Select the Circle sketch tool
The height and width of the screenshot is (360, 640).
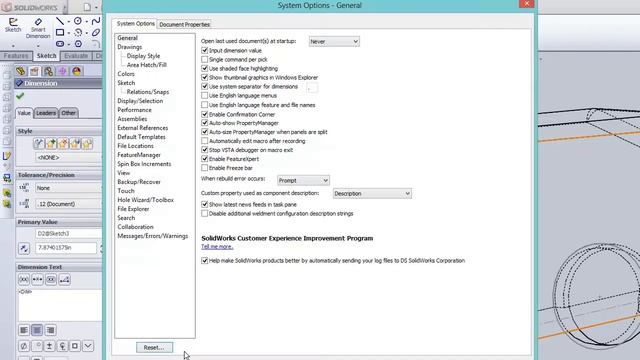click(78, 21)
